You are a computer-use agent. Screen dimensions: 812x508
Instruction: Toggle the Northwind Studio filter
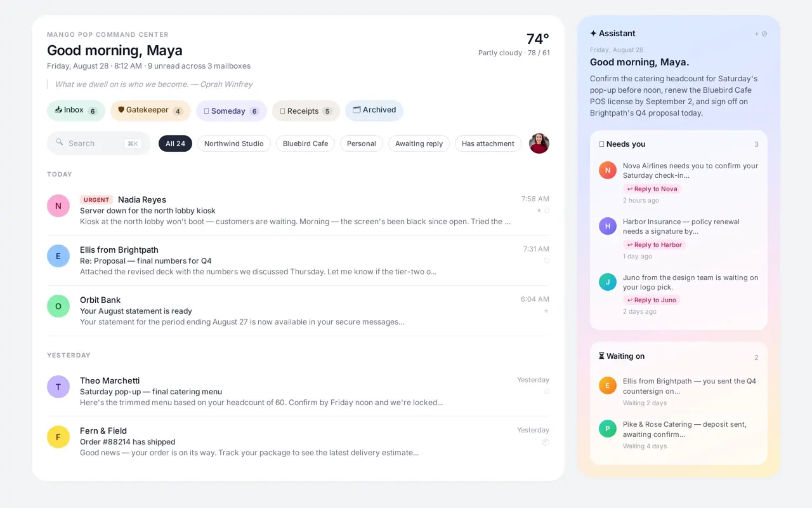click(234, 144)
